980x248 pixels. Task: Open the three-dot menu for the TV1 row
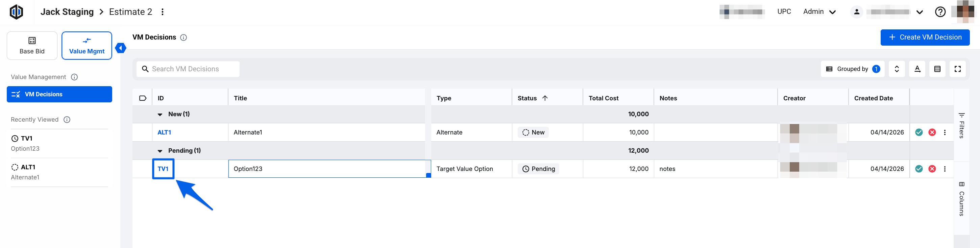[x=945, y=169]
